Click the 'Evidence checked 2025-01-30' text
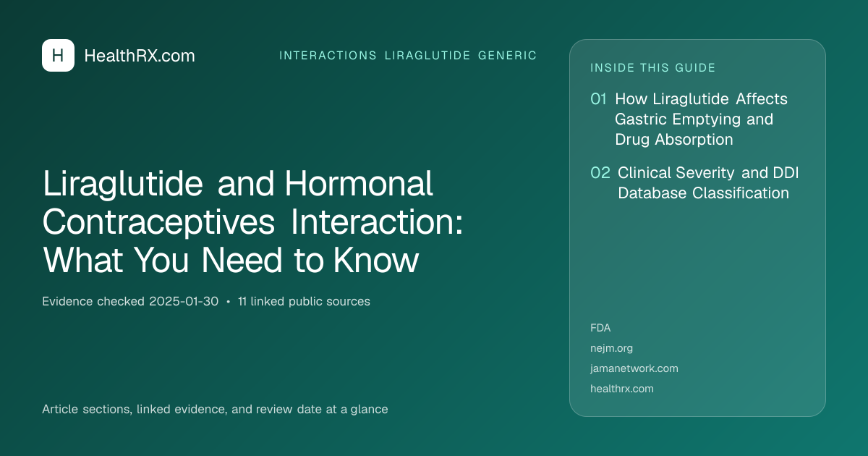The height and width of the screenshot is (456, 868). click(x=130, y=302)
